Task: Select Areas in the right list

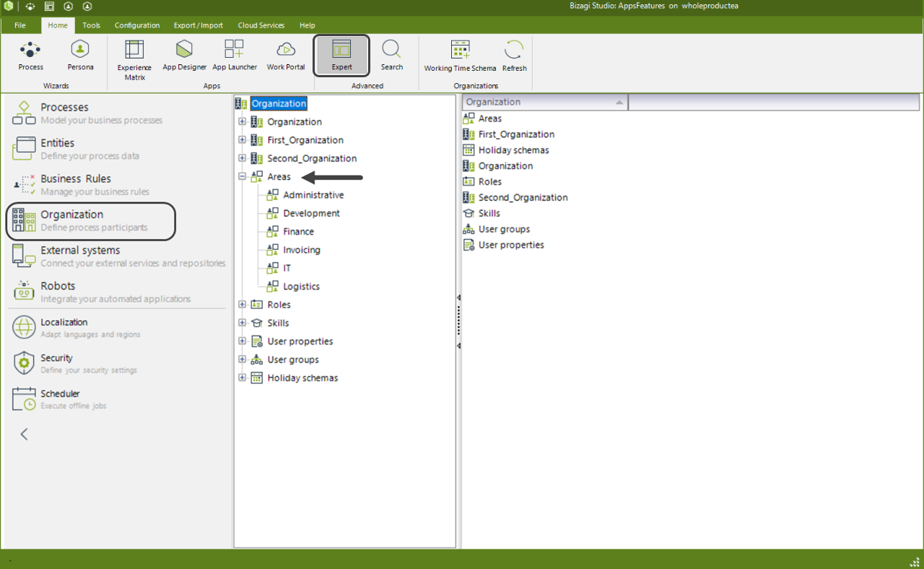Action: [x=489, y=118]
